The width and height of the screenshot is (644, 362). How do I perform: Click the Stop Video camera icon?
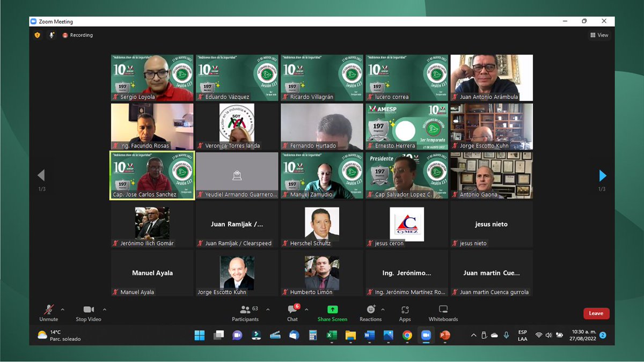coord(89,309)
